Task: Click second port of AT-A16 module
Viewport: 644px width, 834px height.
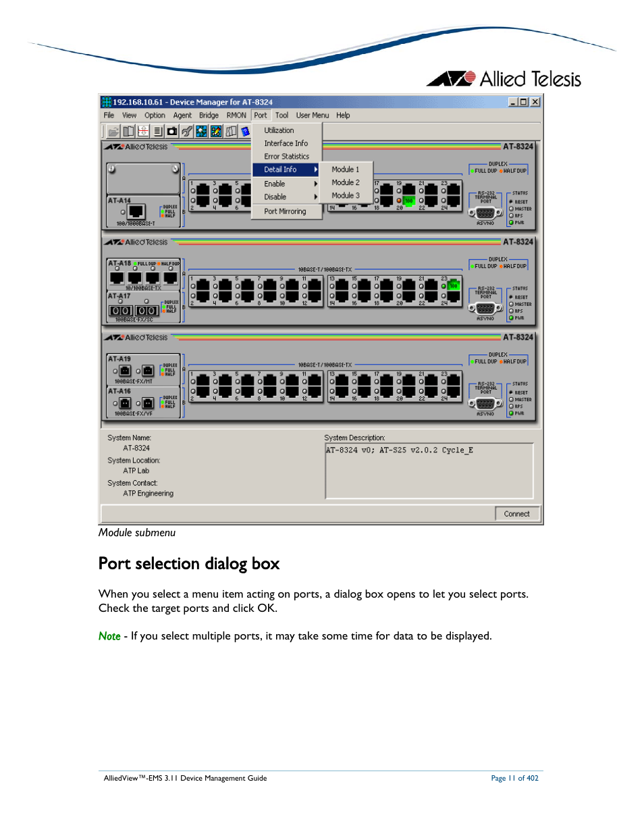Action: pos(148,403)
